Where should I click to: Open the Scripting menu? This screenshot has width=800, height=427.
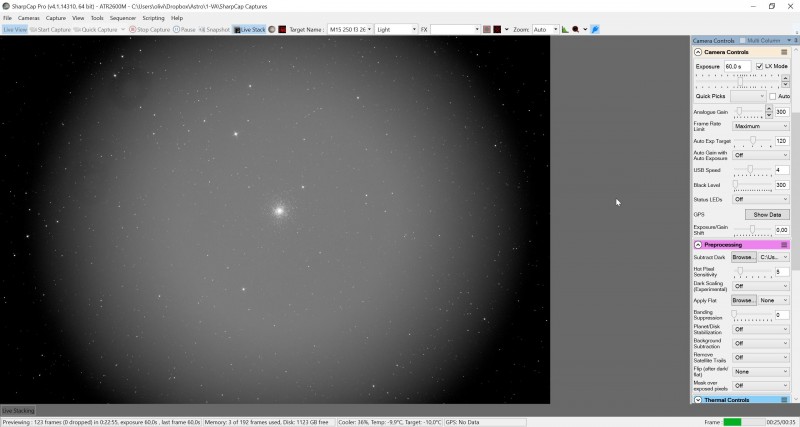pos(153,18)
